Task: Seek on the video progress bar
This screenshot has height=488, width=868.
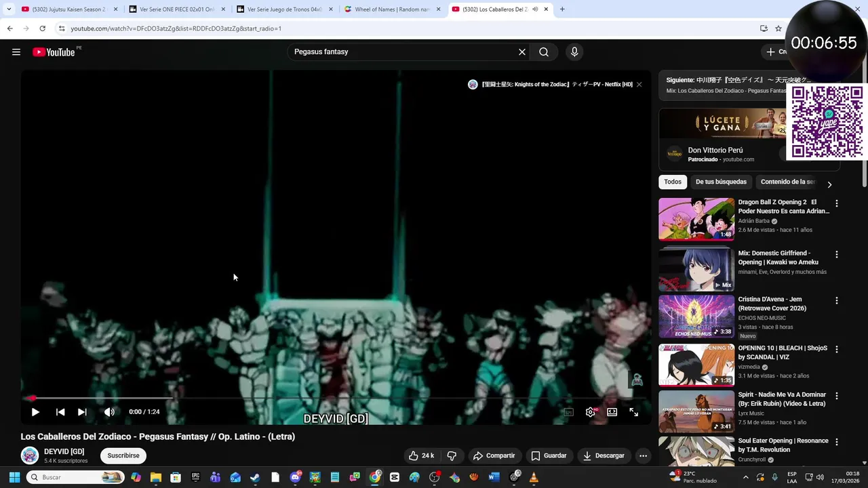Action: 336,399
